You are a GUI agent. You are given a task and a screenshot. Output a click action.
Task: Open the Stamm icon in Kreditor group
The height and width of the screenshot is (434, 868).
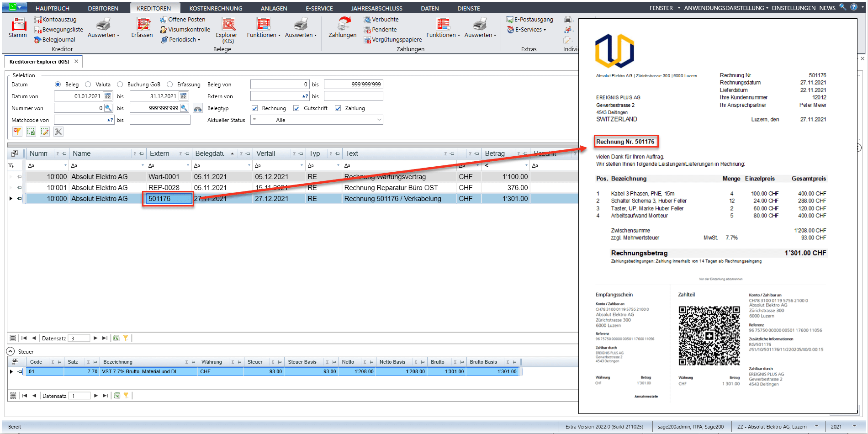(x=18, y=27)
